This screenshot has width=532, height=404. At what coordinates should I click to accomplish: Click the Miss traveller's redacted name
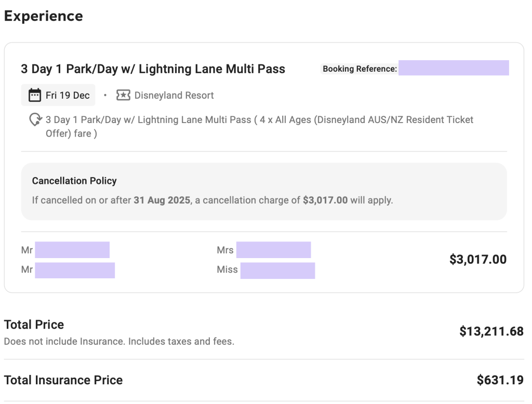[x=277, y=270]
